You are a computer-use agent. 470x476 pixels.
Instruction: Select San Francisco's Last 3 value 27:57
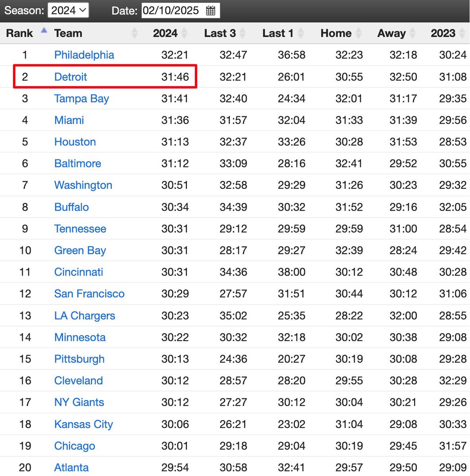point(233,294)
